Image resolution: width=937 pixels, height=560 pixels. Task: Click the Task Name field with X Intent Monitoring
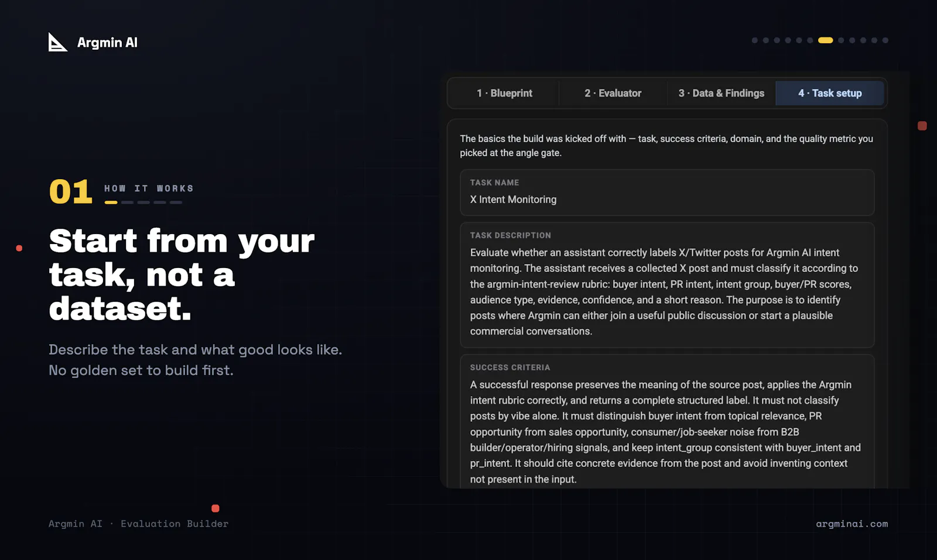(x=667, y=193)
